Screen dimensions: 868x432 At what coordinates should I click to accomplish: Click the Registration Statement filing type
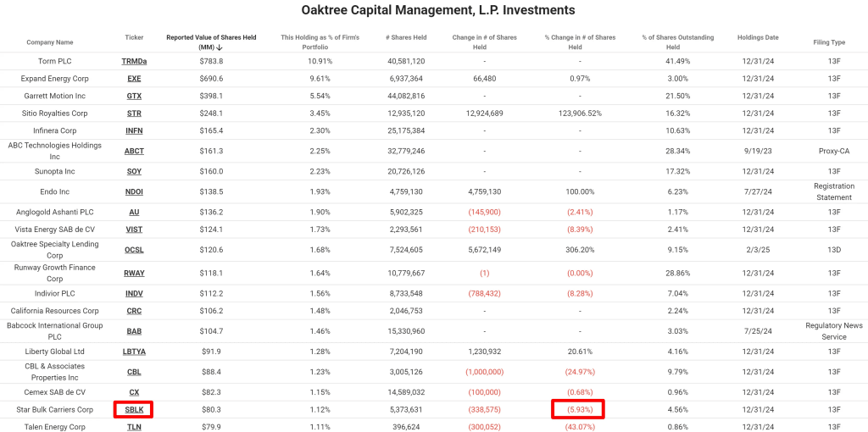coord(834,192)
